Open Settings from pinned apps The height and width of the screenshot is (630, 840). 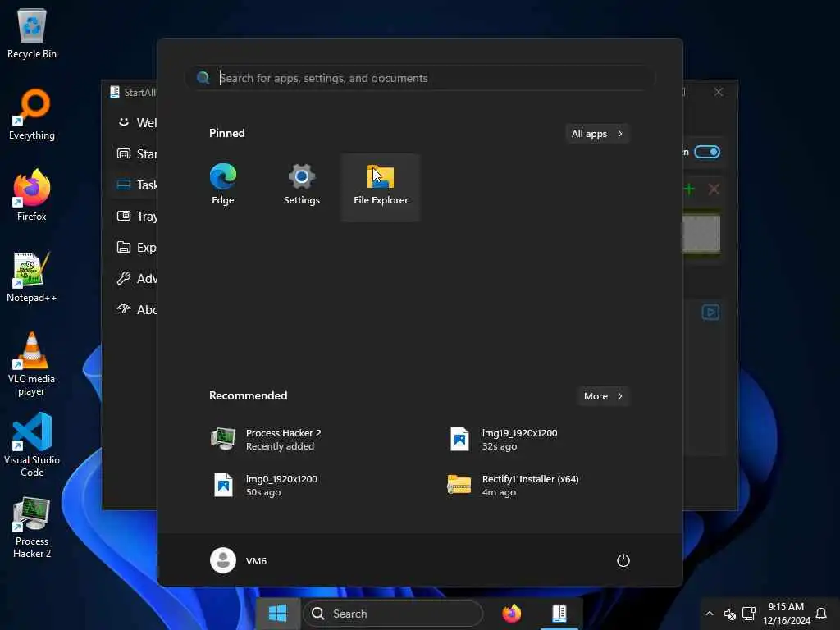pyautogui.click(x=302, y=185)
